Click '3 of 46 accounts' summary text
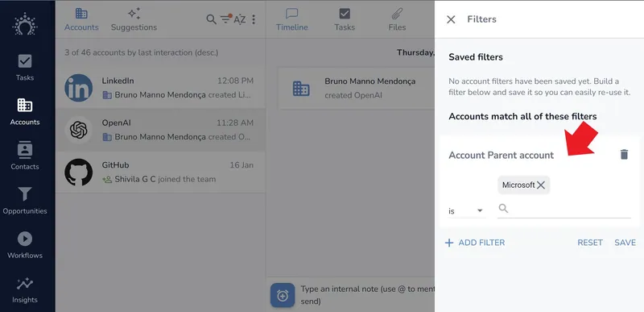 [x=142, y=52]
